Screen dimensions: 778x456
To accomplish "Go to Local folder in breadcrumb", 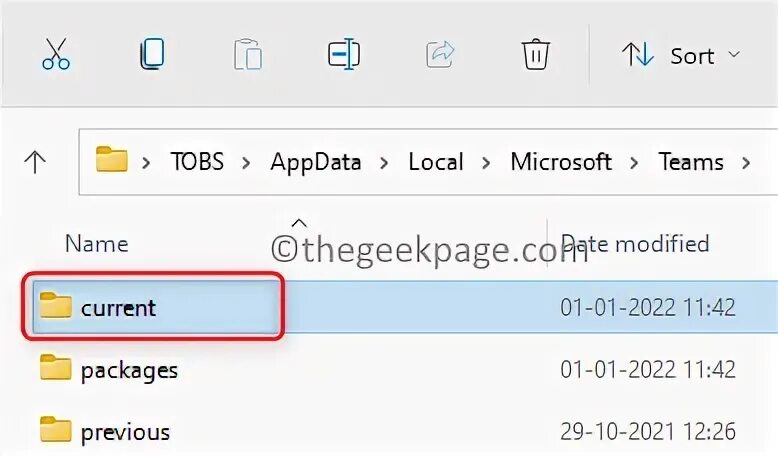I will pyautogui.click(x=435, y=162).
